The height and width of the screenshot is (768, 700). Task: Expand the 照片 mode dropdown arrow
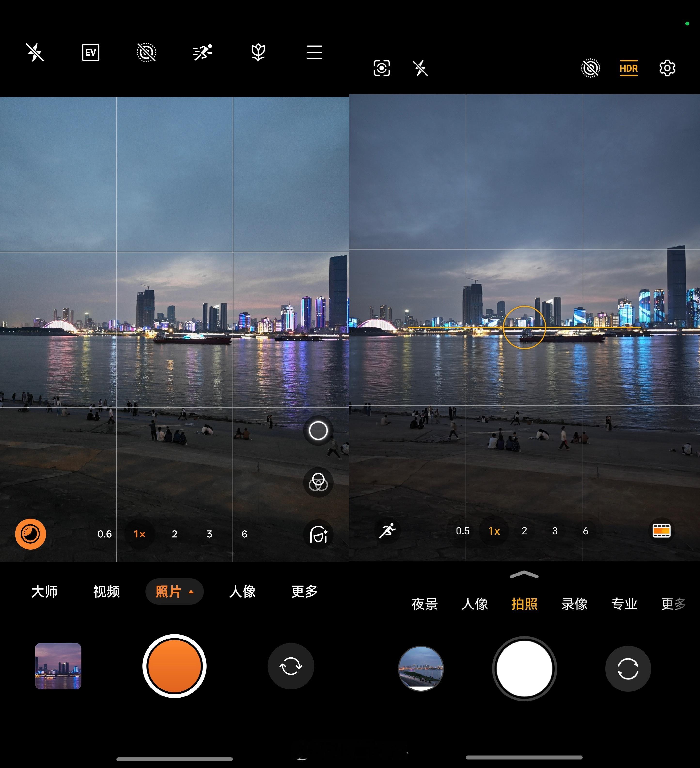(x=191, y=592)
